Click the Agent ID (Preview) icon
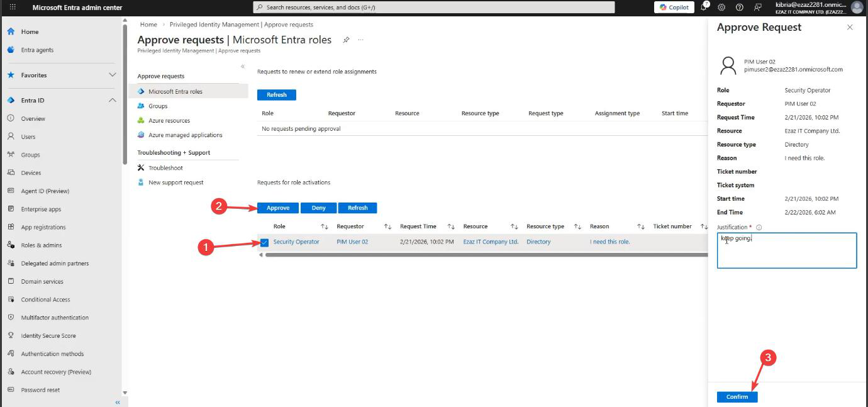This screenshot has width=868, height=407. point(11,191)
